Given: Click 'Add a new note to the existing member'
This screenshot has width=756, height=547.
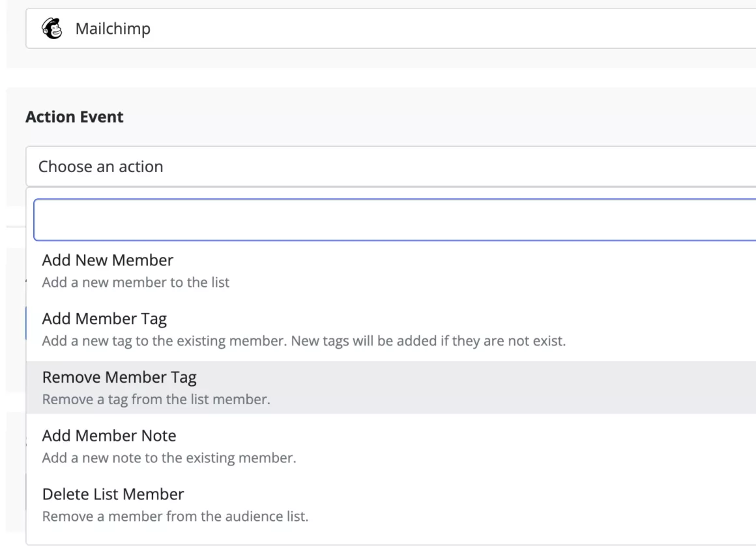Looking at the screenshot, I should coord(169,458).
